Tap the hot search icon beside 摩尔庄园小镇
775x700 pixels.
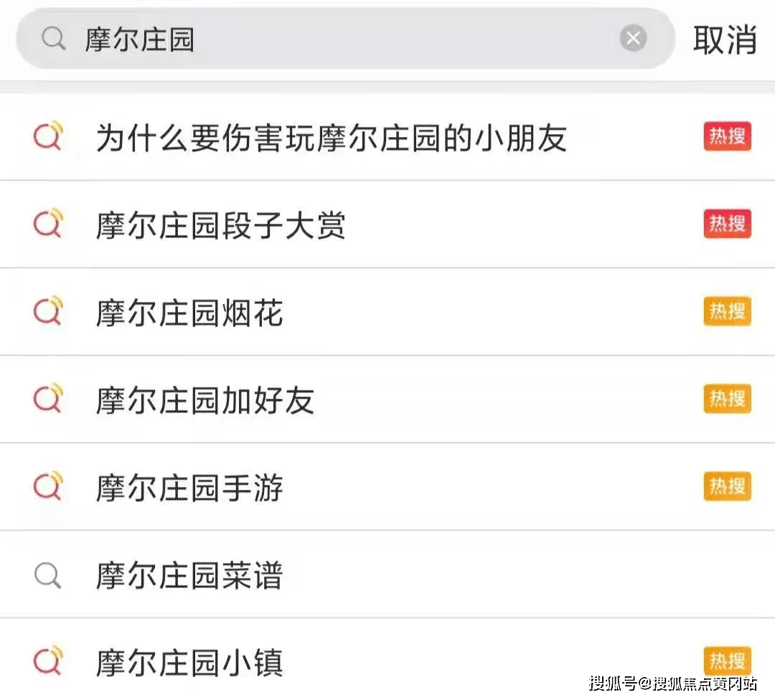coord(49,661)
